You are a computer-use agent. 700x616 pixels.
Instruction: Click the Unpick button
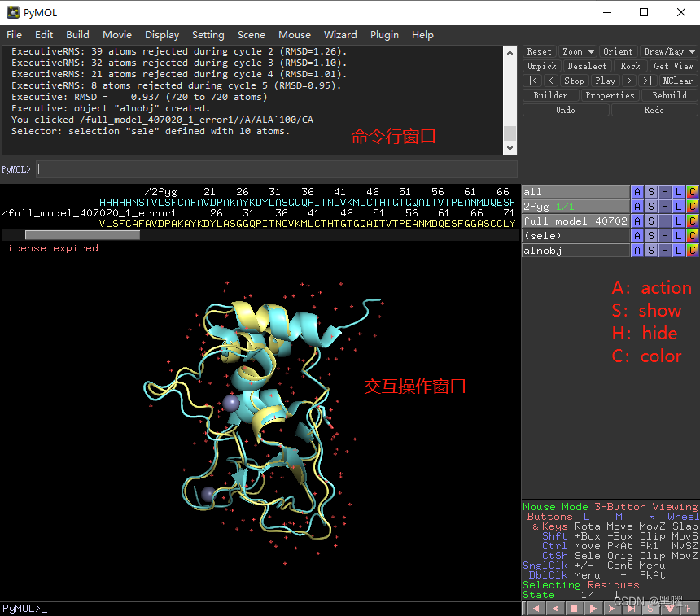541,66
